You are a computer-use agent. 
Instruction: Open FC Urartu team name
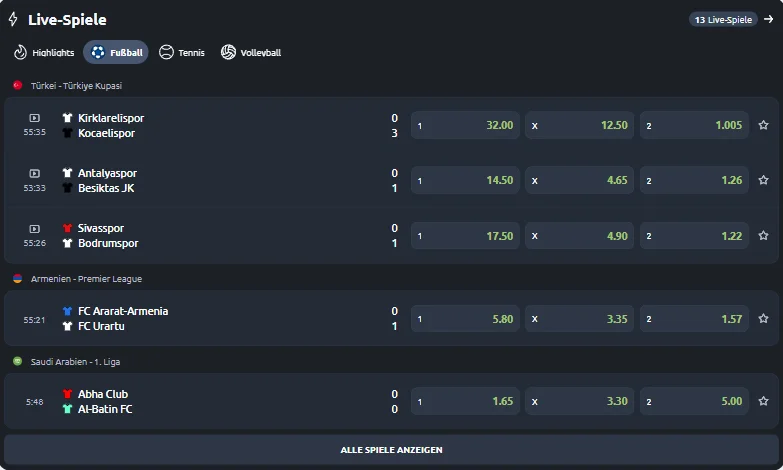point(101,326)
